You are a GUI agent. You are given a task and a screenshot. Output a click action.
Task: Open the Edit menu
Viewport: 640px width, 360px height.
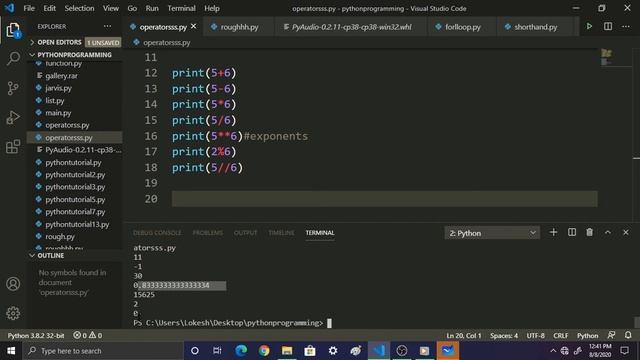pos(49,8)
